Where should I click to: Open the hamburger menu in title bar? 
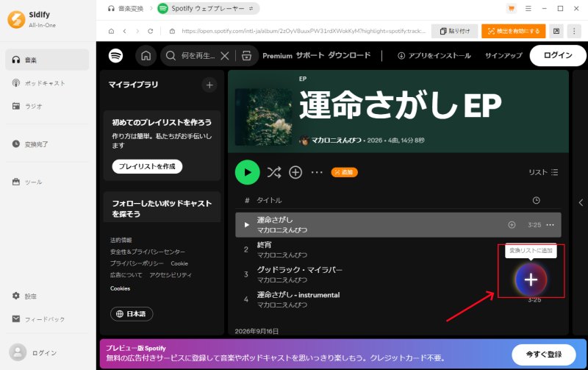pos(528,8)
